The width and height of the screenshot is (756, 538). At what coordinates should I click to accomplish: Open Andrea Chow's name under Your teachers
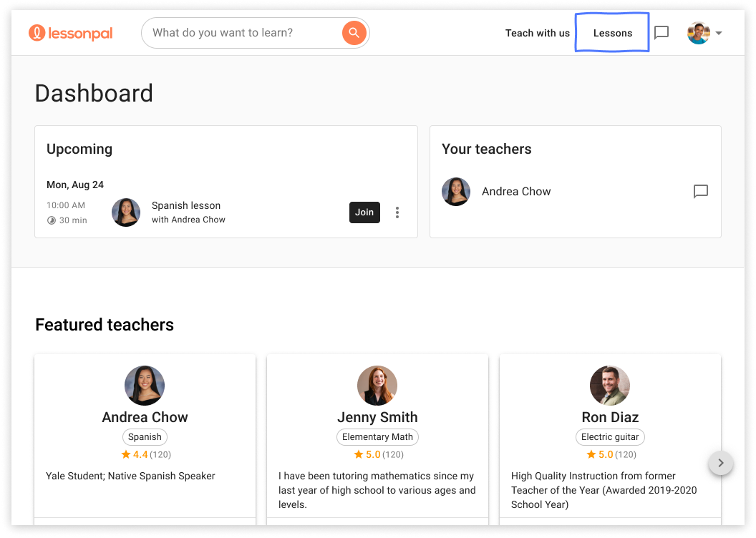pos(516,191)
